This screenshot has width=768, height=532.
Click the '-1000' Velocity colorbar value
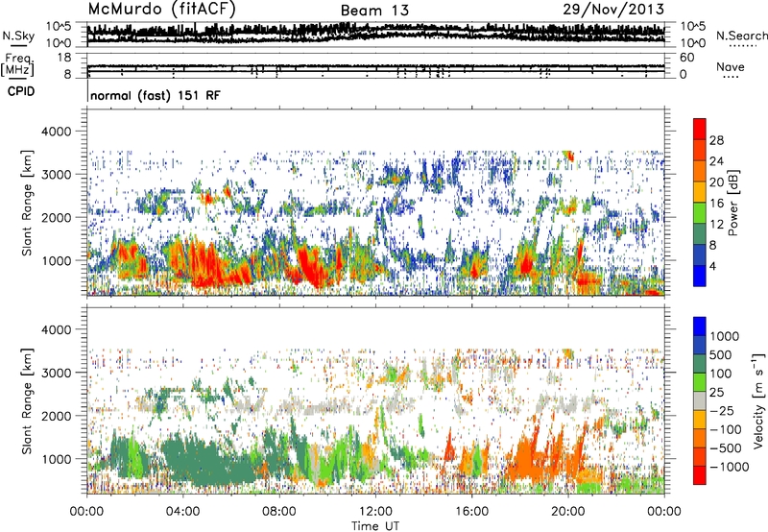(730, 467)
